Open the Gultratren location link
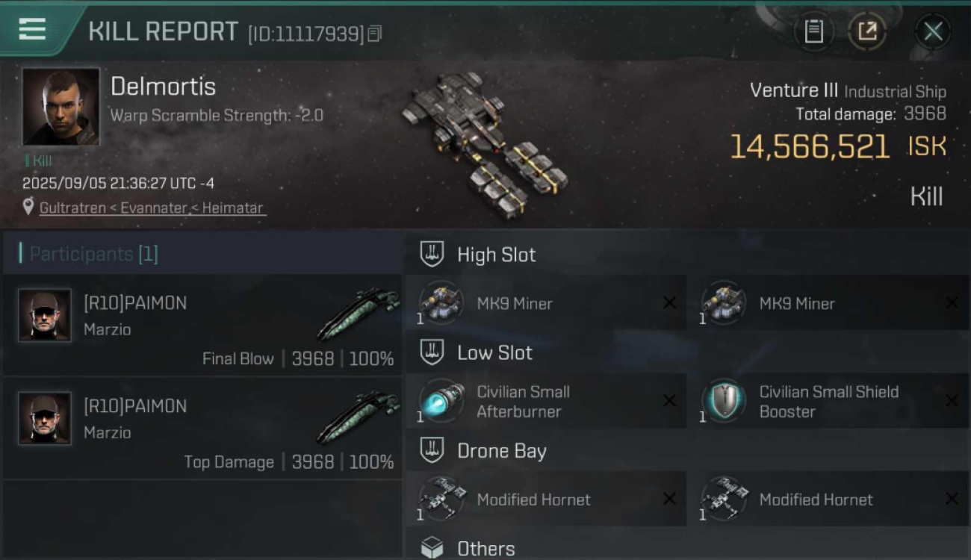 (x=152, y=208)
